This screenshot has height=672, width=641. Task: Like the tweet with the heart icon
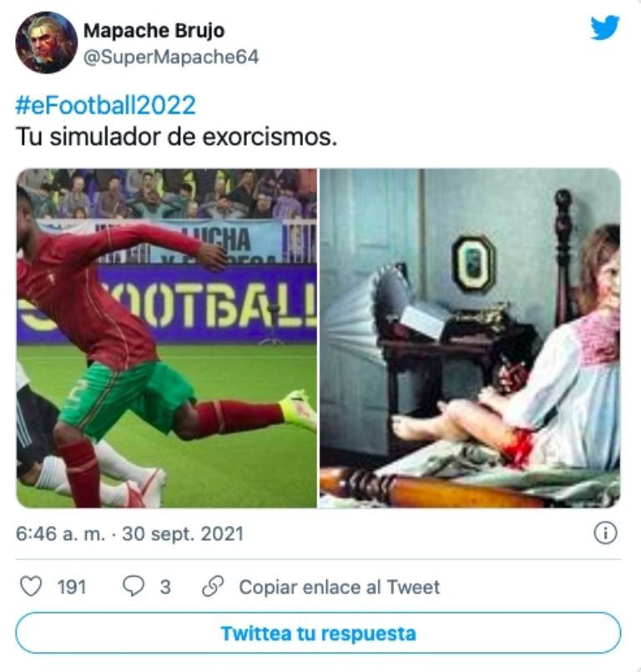coord(31,586)
